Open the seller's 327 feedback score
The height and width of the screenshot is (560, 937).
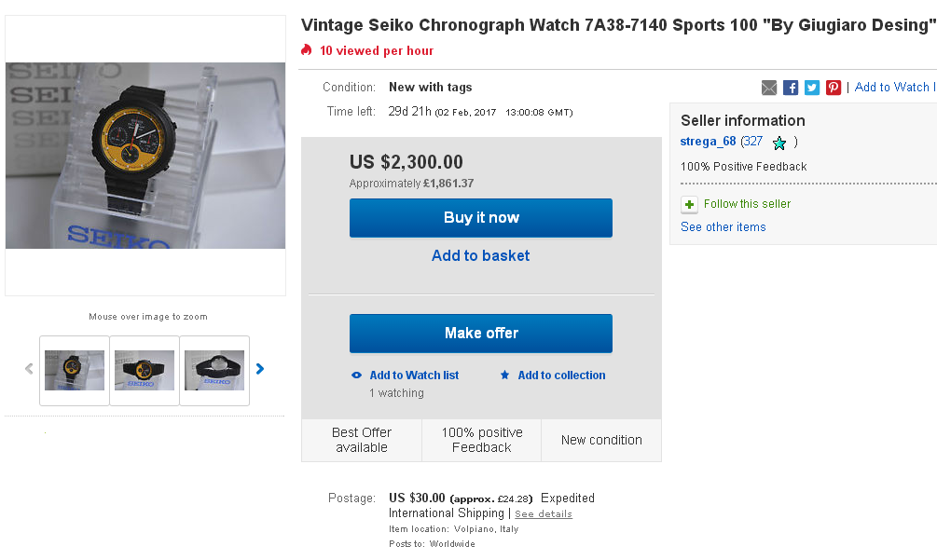coord(752,142)
